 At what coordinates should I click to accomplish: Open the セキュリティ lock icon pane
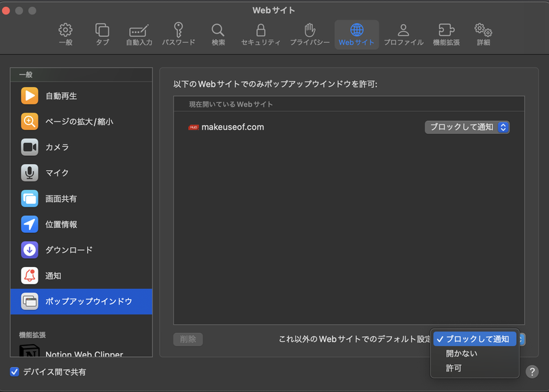(261, 35)
